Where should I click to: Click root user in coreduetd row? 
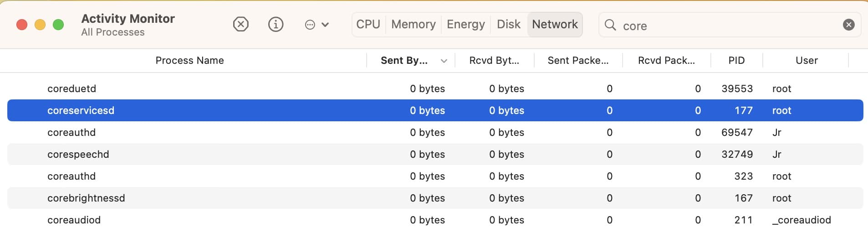781,88
